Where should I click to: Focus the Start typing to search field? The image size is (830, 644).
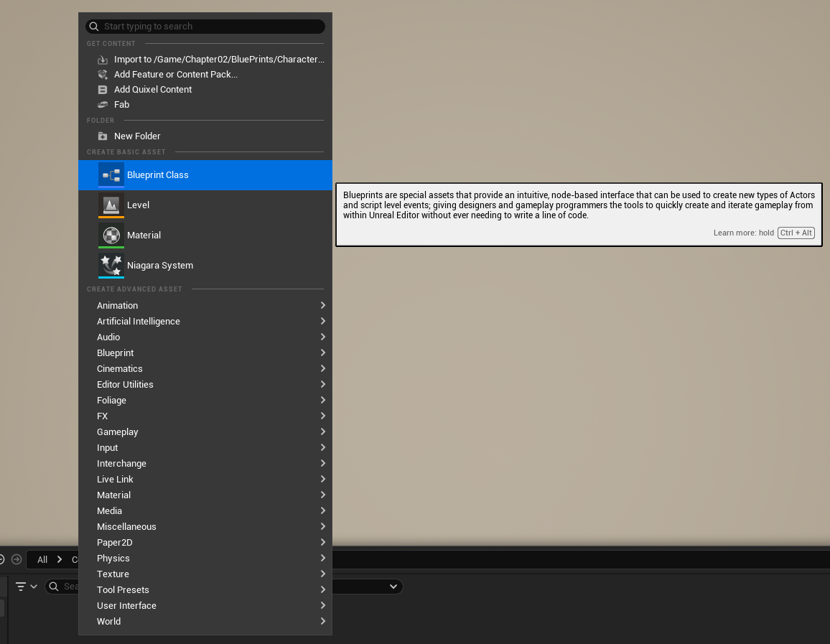[x=205, y=27]
